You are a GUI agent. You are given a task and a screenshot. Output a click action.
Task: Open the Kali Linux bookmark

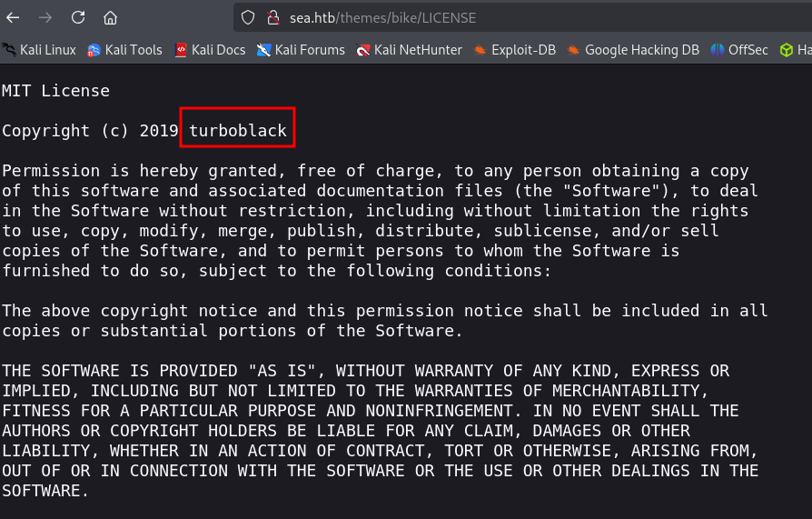[41, 50]
